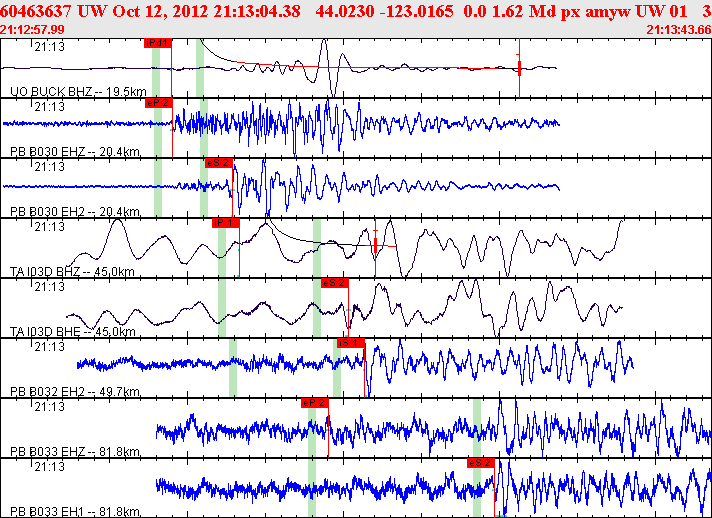This screenshot has height=518, width=712.
Task: Click the 'PB B032 EH2 -- 49.7km' station label
Action: tap(75, 391)
